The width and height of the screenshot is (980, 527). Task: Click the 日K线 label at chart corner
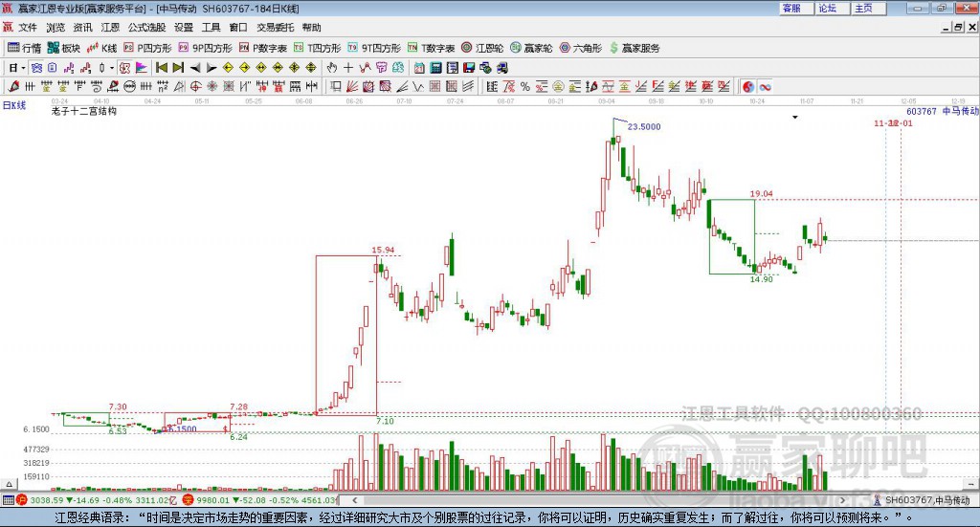coord(13,103)
